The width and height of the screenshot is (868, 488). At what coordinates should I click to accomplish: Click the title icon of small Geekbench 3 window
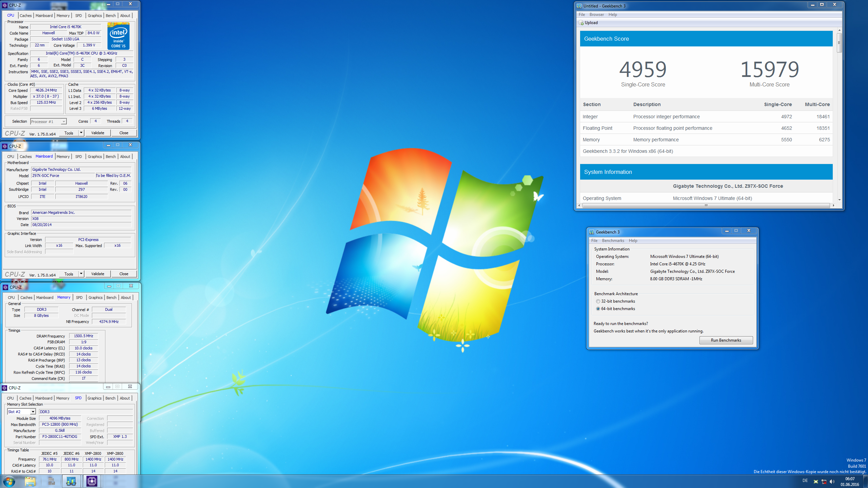592,232
